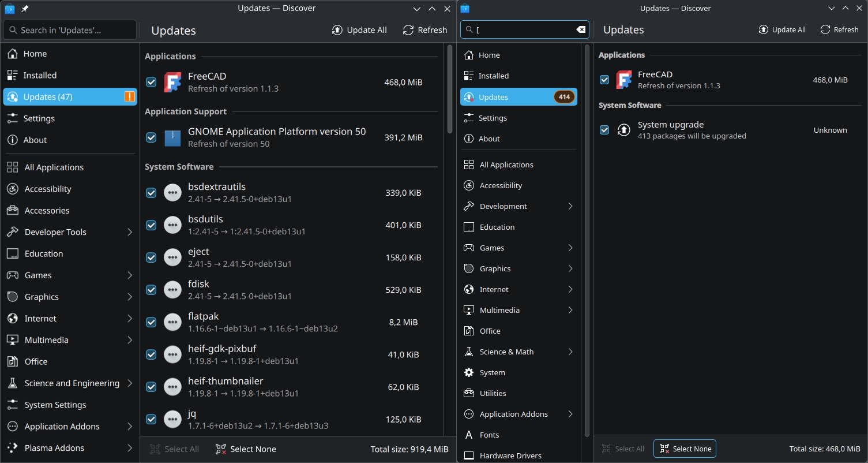Click Select None in the left window

pos(246,449)
